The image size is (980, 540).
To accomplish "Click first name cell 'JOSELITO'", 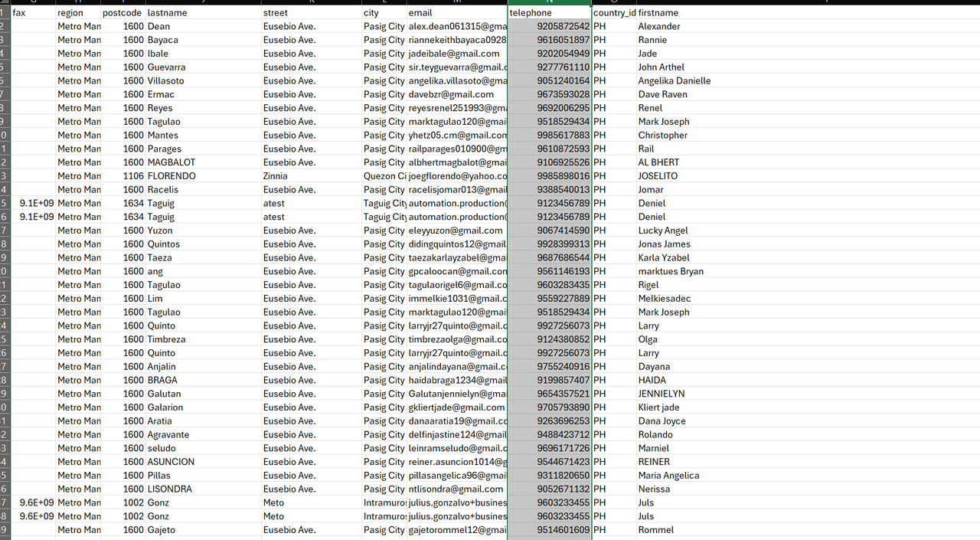I will pos(808,176).
